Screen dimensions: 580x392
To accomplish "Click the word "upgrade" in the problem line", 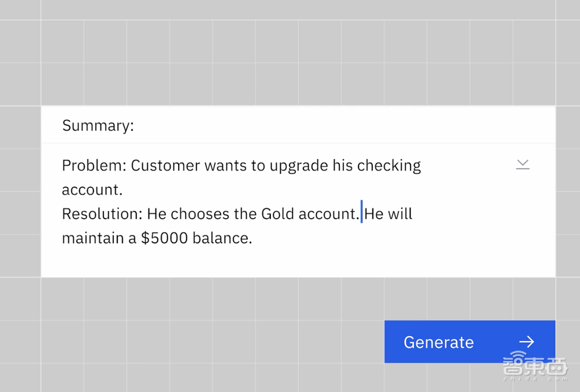I will point(299,166).
